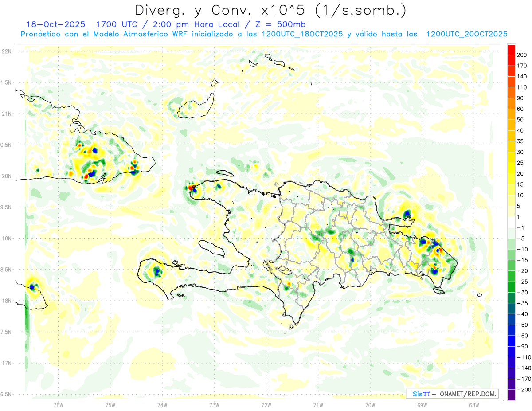Click the WRF model forecast description line
532x411 pixels.
264,34
